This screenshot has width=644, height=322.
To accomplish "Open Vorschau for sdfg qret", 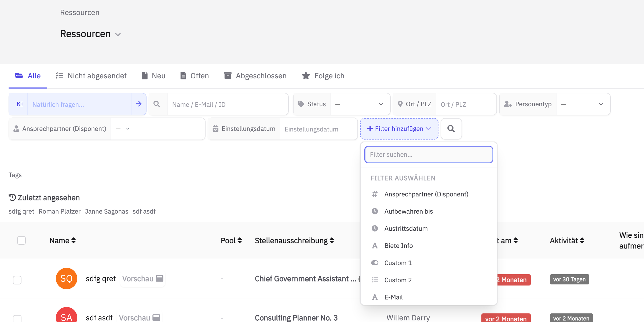I will pos(143,279).
